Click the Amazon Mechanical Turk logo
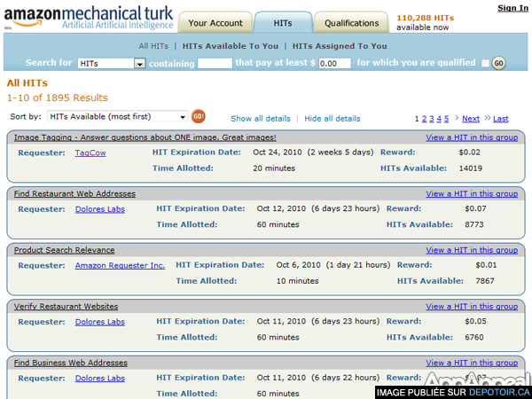This screenshot has height=399, width=532. click(x=89, y=18)
